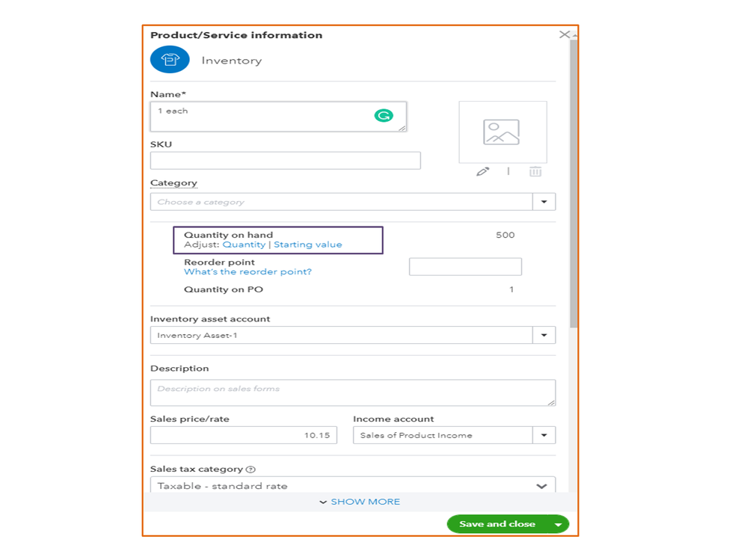Click the Grammarly icon in Name field
Image resolution: width=747 pixels, height=560 pixels.
click(384, 115)
